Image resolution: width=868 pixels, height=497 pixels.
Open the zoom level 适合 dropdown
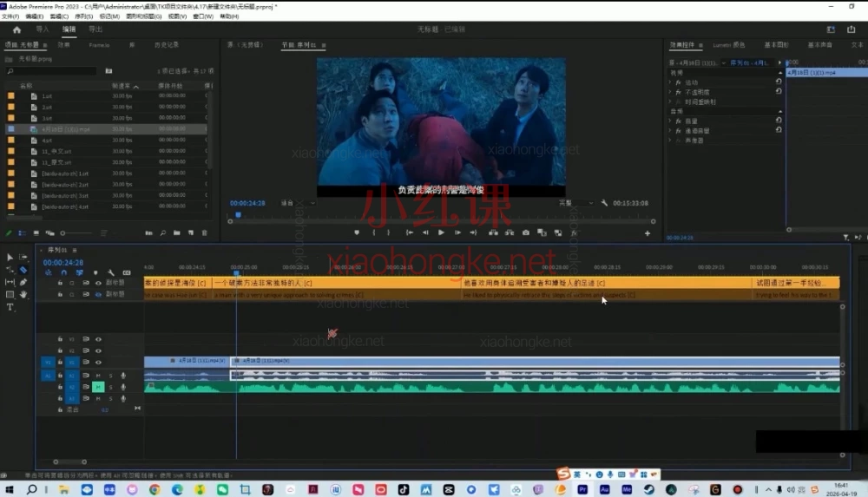coord(298,203)
